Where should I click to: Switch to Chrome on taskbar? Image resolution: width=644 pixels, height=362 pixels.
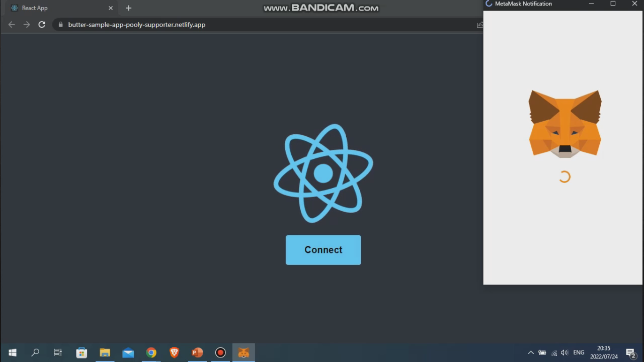click(x=151, y=352)
